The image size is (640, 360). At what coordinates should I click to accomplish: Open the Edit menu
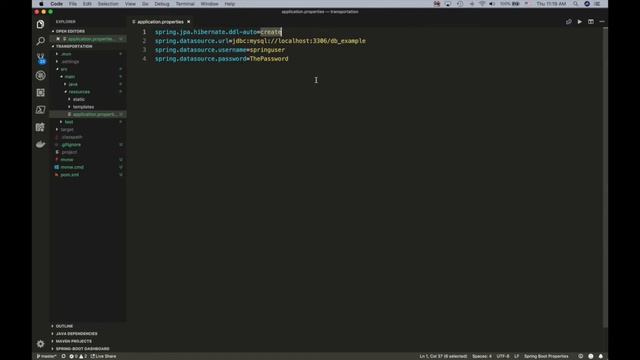coord(87,4)
